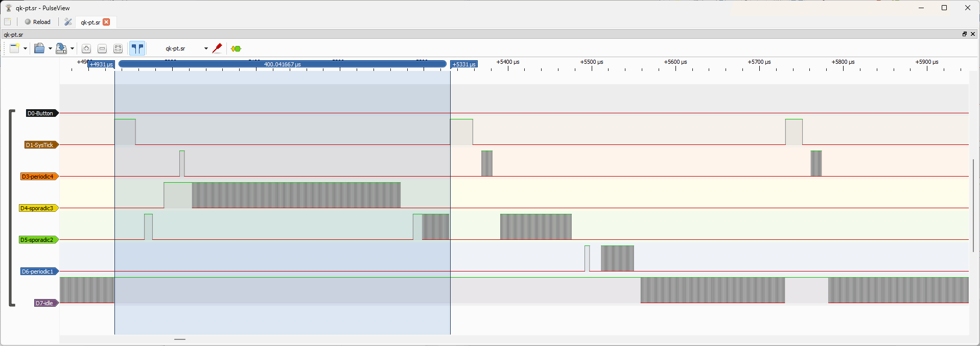Viewport: 980px width, 346px height.
Task: Select the qk-pt.sr session tab
Action: [90, 22]
